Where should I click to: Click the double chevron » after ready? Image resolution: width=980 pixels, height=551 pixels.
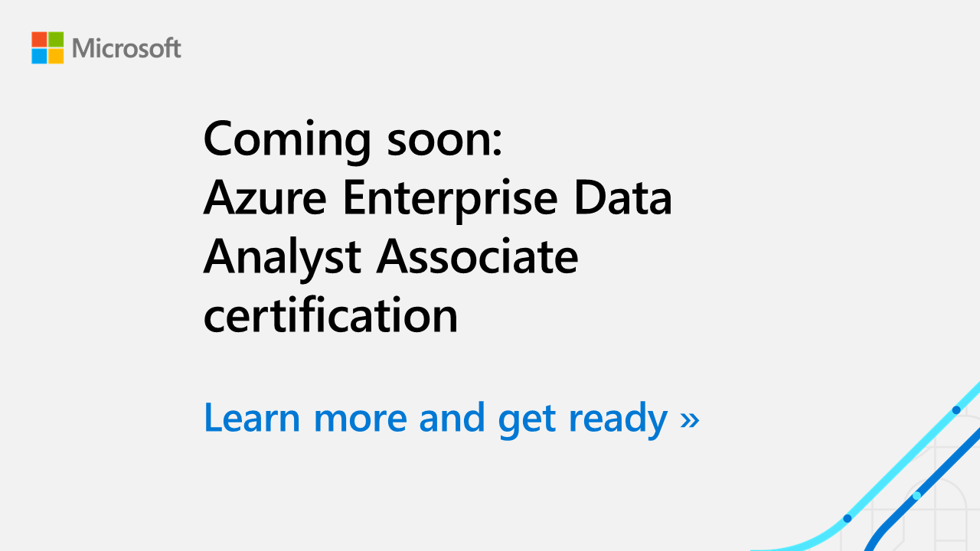[690, 420]
